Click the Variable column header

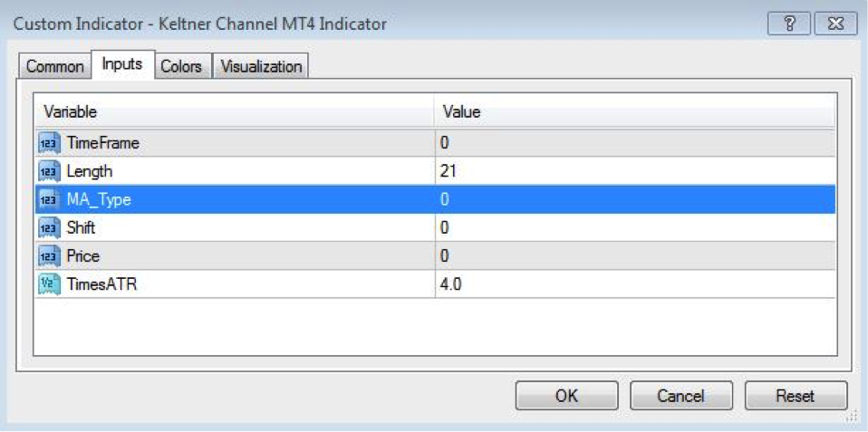pyautogui.click(x=235, y=111)
